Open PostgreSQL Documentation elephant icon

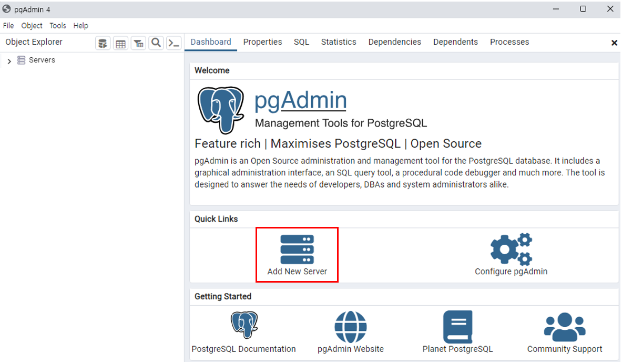pos(244,325)
